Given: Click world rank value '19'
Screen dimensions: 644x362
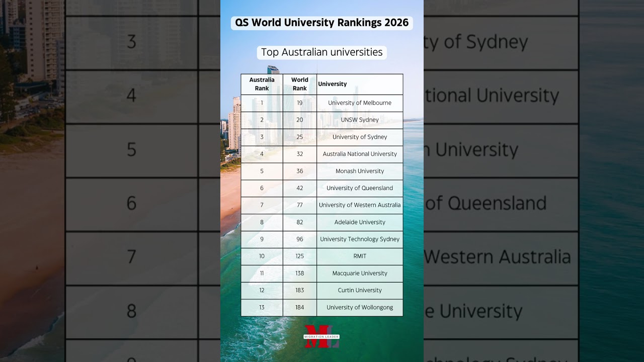Looking at the screenshot, I should point(300,103).
